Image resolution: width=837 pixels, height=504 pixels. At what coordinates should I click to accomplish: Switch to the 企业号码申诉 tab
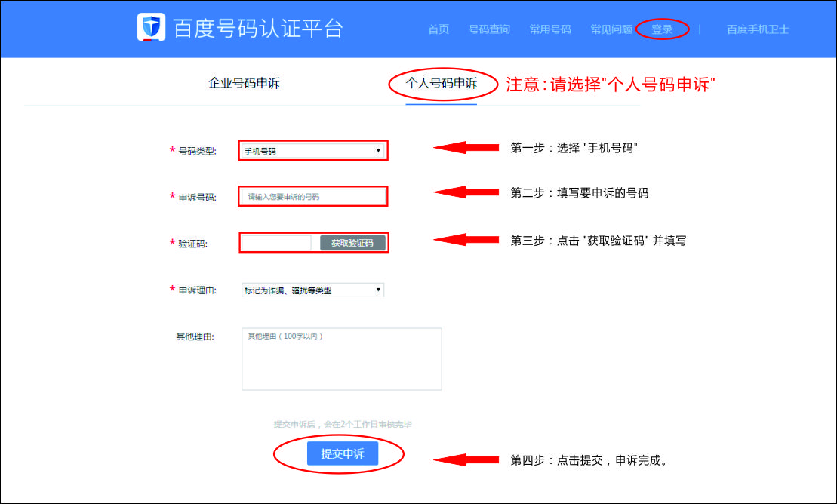244,84
